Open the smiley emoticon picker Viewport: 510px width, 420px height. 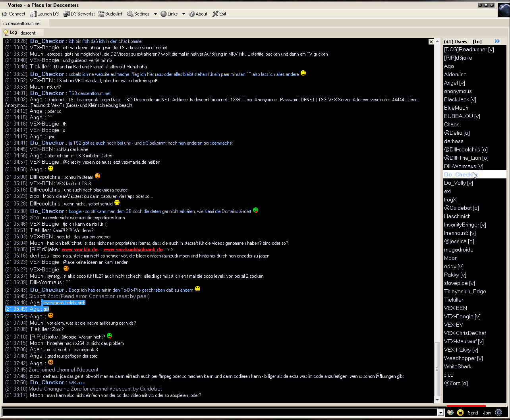tap(460, 412)
